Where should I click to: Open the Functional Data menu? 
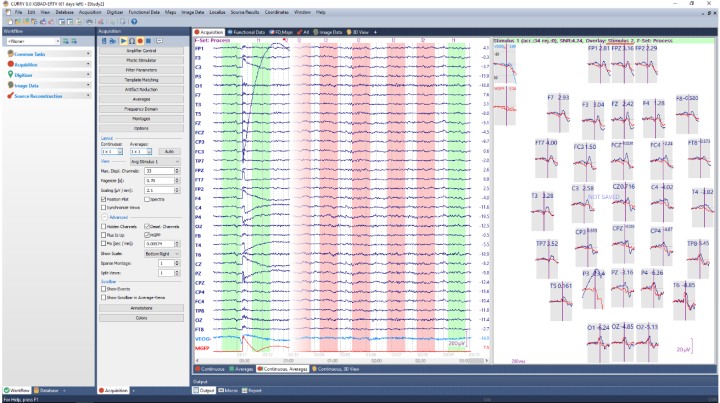click(x=144, y=12)
